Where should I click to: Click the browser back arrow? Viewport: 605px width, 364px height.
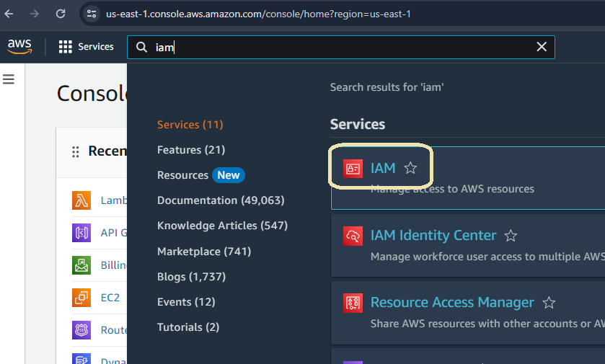tap(9, 14)
